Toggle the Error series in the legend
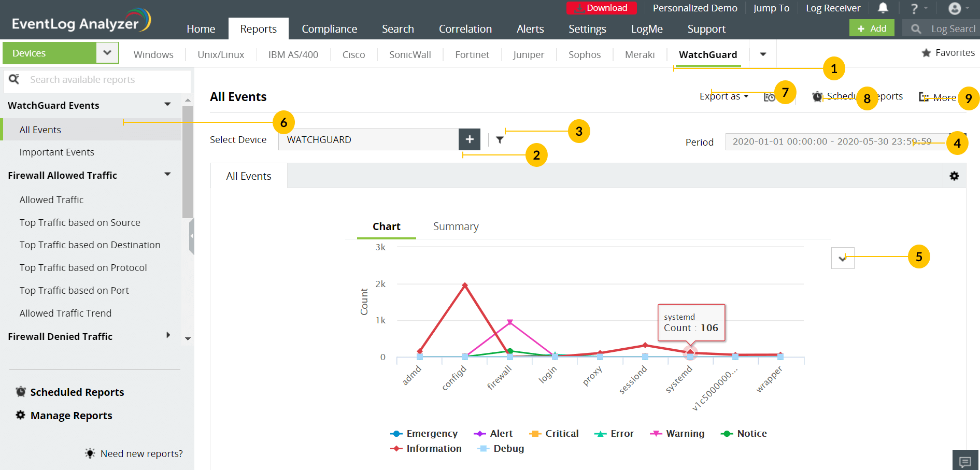Viewport: 980px width, 470px height. coord(614,434)
